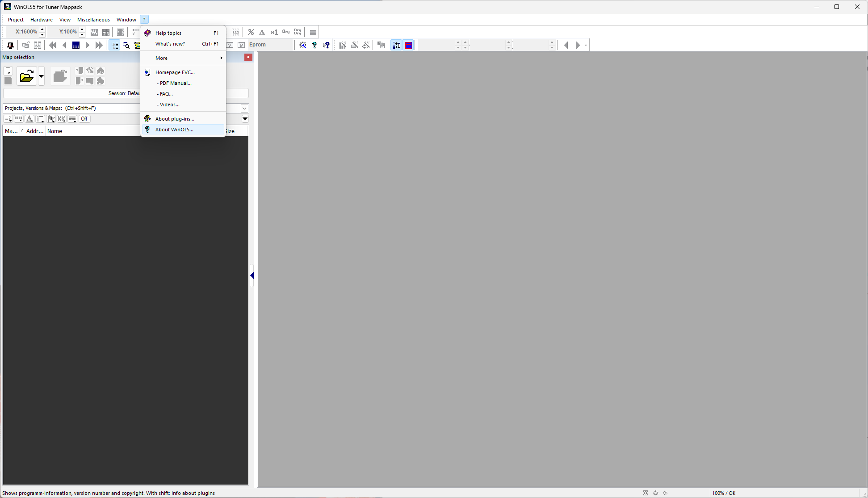Open the project folder icon
Viewport: 868px width, 498px height.
27,76
